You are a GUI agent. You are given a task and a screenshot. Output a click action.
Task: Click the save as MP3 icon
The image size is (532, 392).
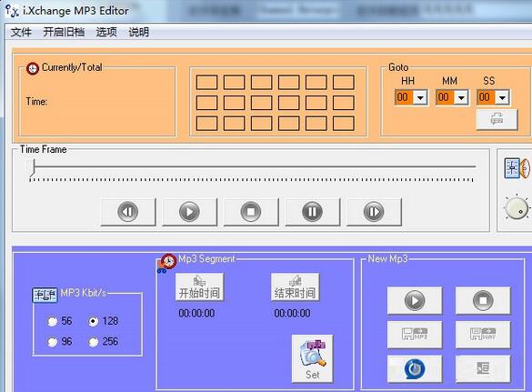(415, 335)
